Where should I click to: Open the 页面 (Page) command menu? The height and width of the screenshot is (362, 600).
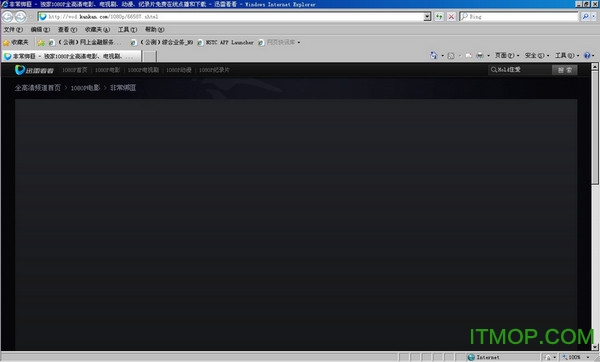507,55
